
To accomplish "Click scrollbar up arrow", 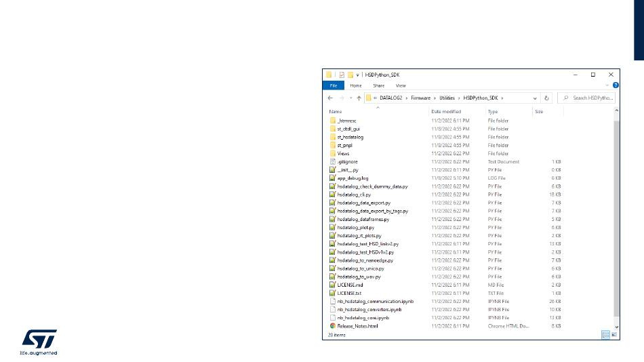I will (616, 110).
